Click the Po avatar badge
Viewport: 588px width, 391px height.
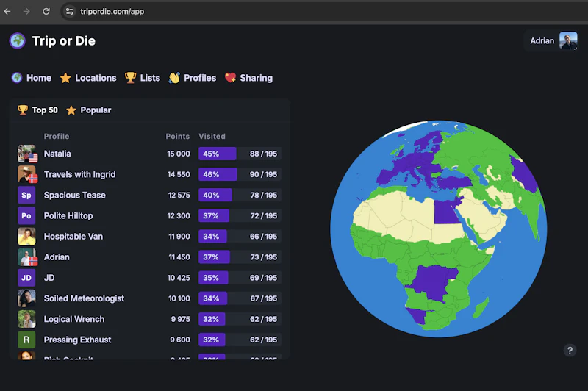click(x=26, y=215)
